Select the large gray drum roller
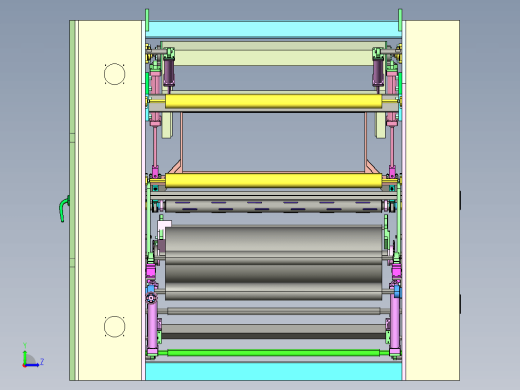The image size is (520, 390). (x=274, y=263)
